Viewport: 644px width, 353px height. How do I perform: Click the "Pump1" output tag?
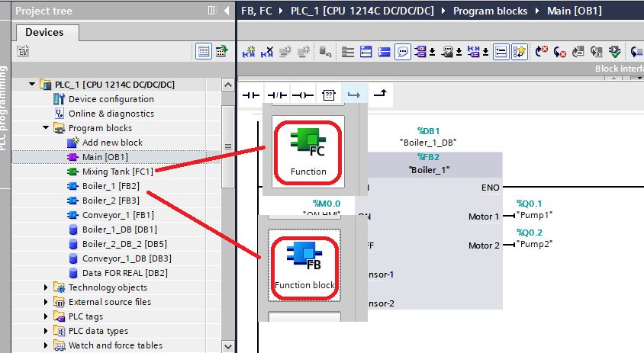(x=534, y=215)
